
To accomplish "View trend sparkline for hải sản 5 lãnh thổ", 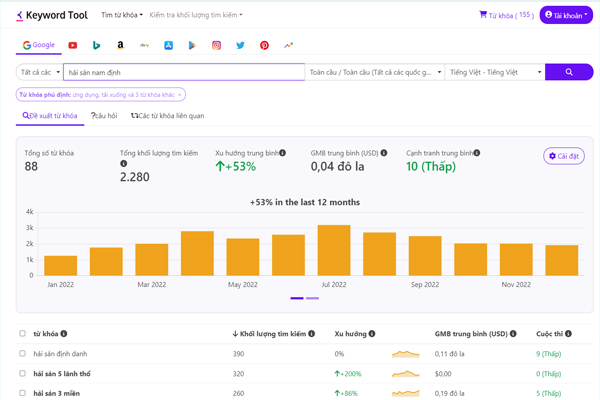I will (406, 374).
